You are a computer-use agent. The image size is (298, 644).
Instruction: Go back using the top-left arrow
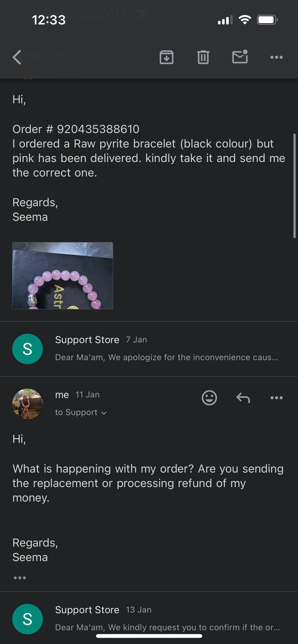(x=17, y=57)
